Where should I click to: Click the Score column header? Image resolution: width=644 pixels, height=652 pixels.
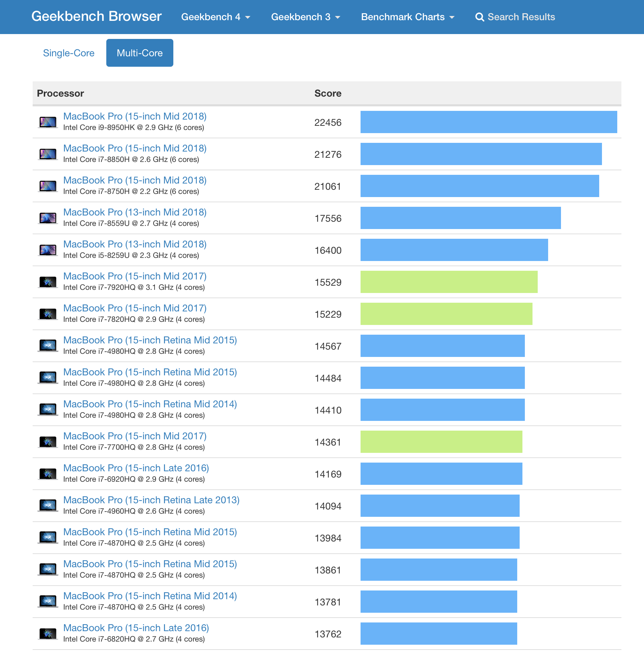point(328,93)
